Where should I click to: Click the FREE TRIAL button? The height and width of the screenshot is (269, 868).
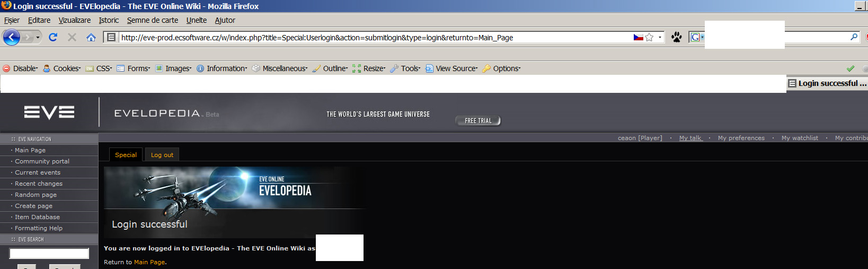[x=478, y=121]
